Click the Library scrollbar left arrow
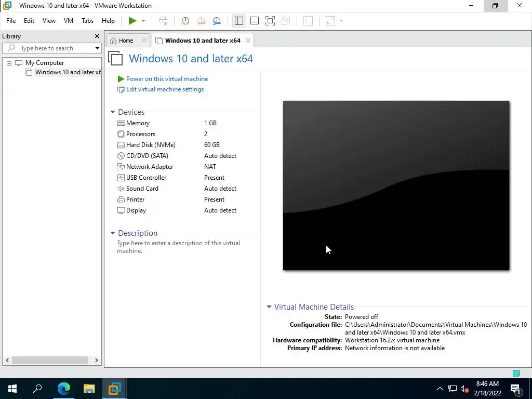 pos(7,361)
